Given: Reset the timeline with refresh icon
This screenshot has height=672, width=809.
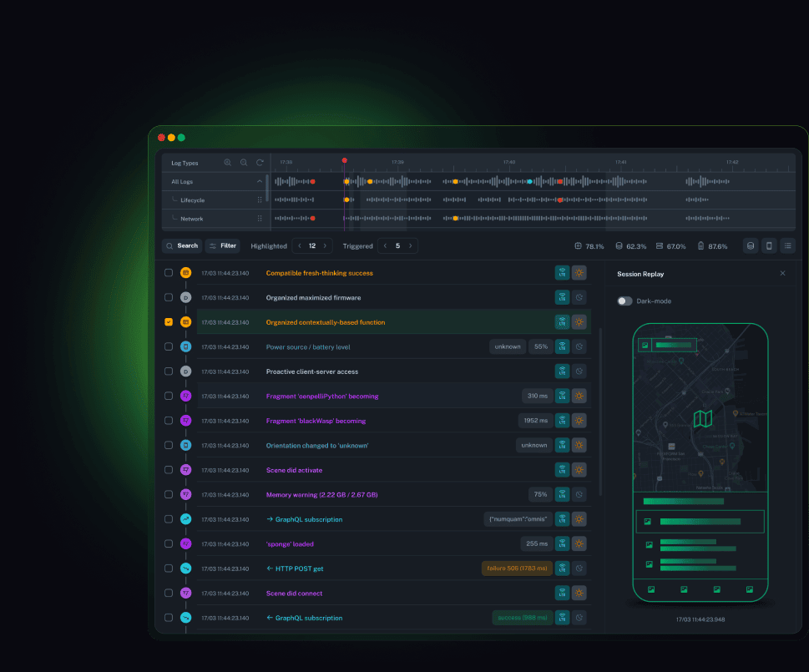Looking at the screenshot, I should (260, 163).
